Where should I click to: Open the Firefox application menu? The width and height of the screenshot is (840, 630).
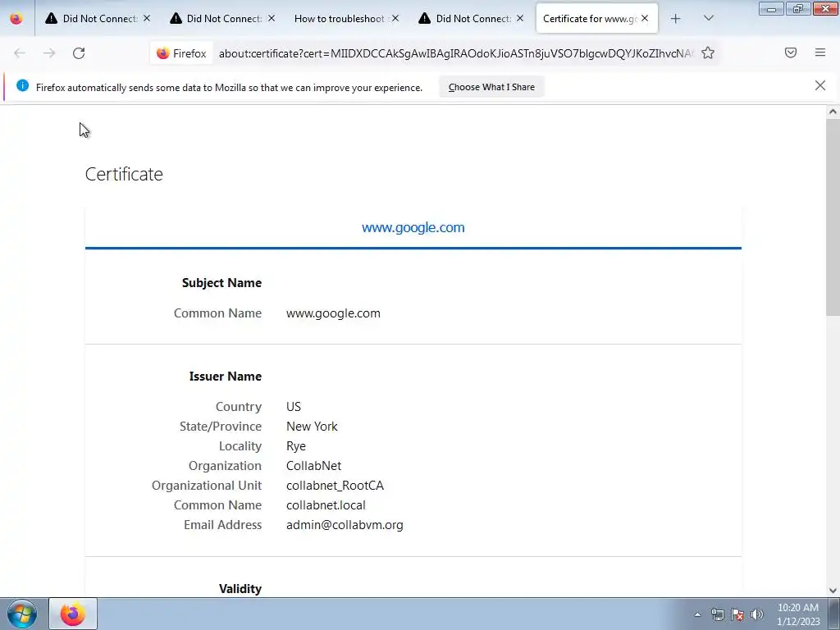[x=819, y=52]
